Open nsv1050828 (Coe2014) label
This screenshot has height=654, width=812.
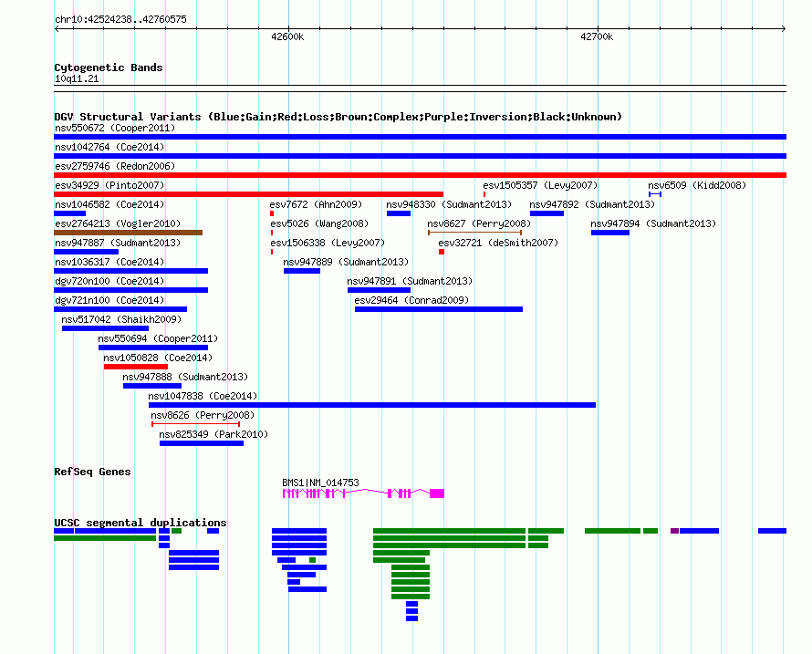tap(158, 358)
